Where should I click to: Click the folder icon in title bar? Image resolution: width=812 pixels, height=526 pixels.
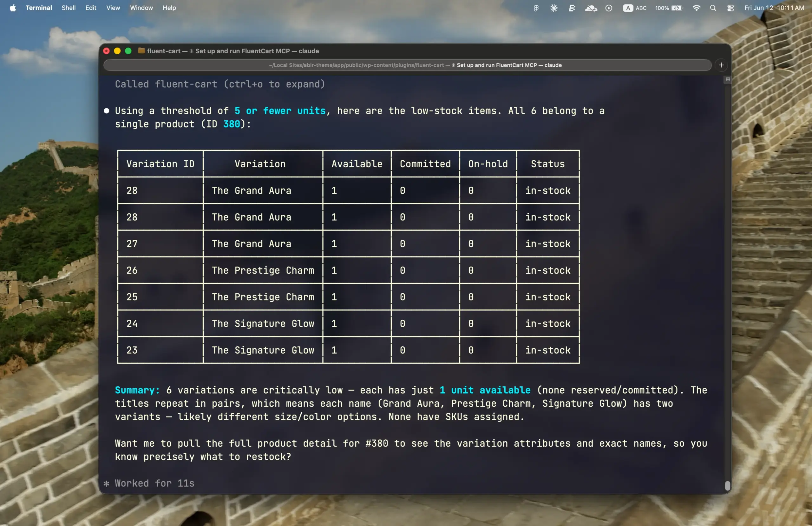(x=141, y=50)
